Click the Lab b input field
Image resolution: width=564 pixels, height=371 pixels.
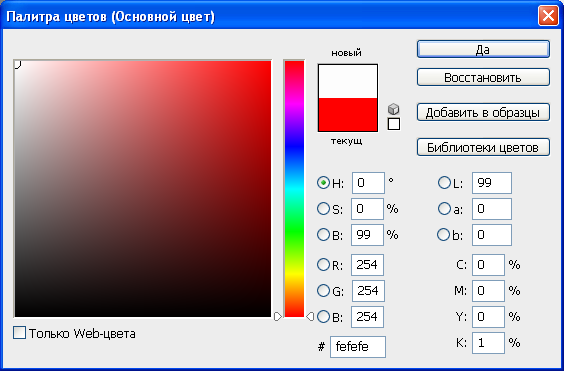tap(492, 235)
